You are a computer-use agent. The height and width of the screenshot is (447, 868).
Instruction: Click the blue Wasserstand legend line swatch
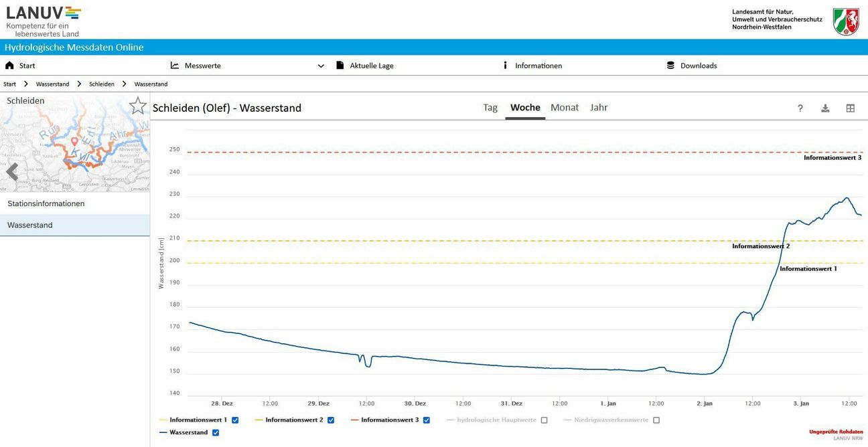coord(164,433)
